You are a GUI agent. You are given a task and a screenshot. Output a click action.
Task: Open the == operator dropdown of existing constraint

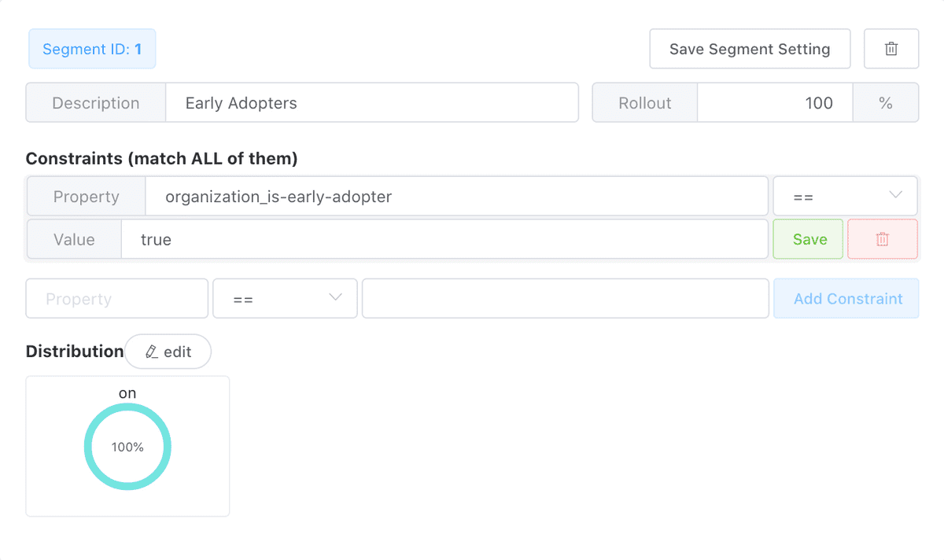coord(846,197)
